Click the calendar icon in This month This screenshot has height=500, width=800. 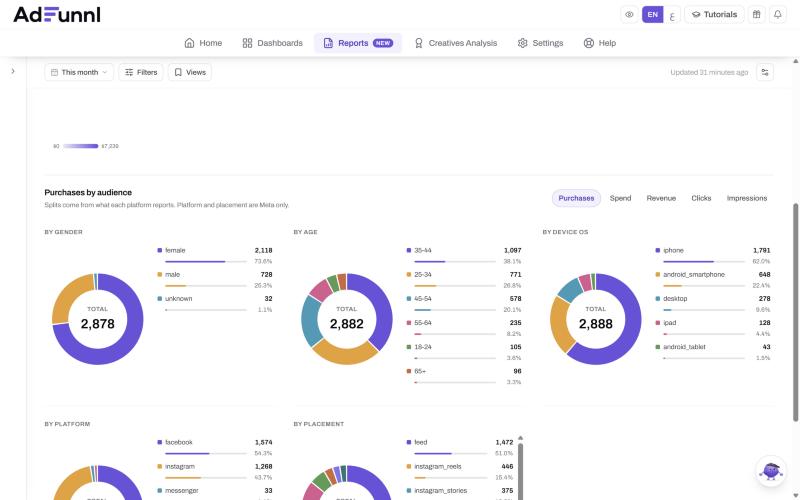point(55,72)
